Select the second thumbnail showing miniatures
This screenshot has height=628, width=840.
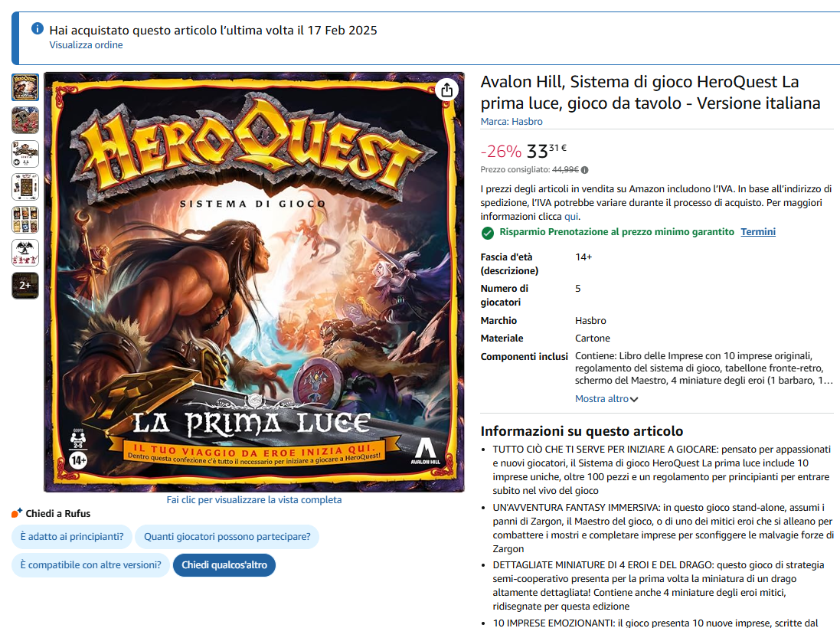tap(25, 120)
